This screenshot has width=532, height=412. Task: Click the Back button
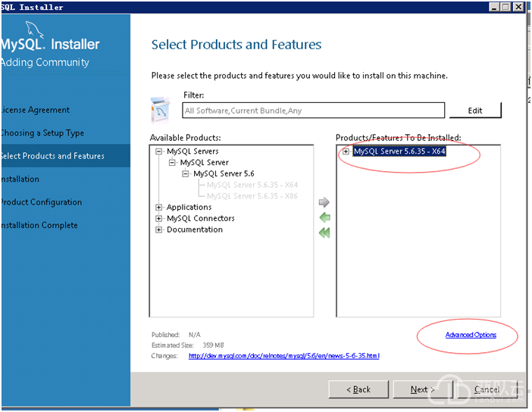(358, 389)
